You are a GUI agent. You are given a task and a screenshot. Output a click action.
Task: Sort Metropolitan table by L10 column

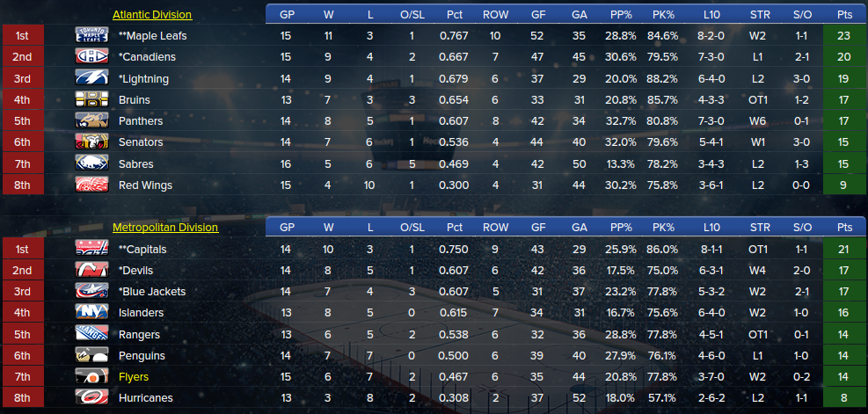tap(711, 228)
